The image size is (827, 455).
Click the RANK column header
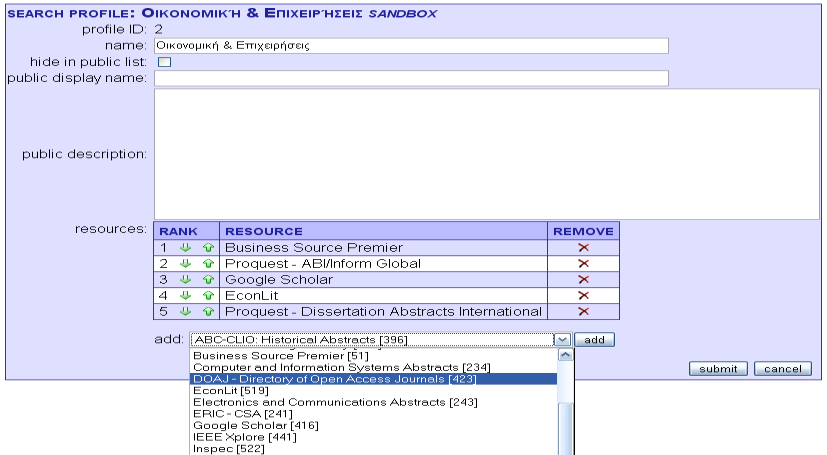coord(186,231)
